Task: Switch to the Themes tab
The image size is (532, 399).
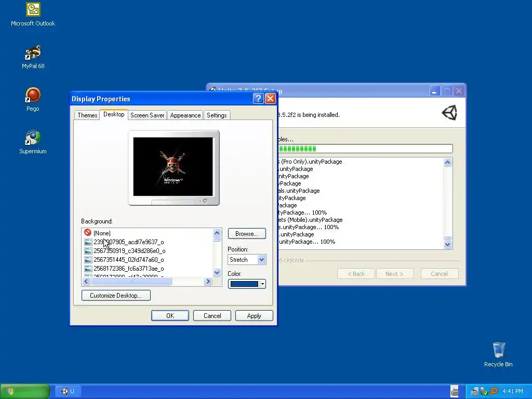Action: click(87, 115)
